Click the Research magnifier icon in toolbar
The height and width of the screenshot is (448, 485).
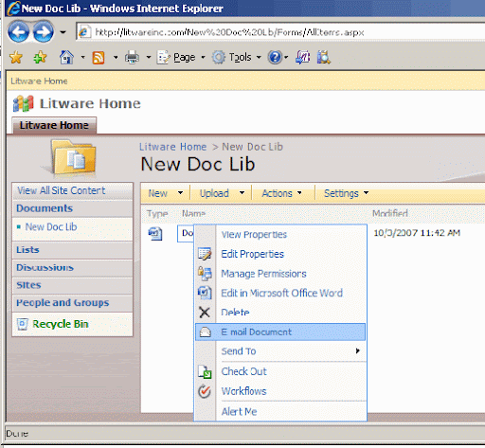[x=324, y=58]
